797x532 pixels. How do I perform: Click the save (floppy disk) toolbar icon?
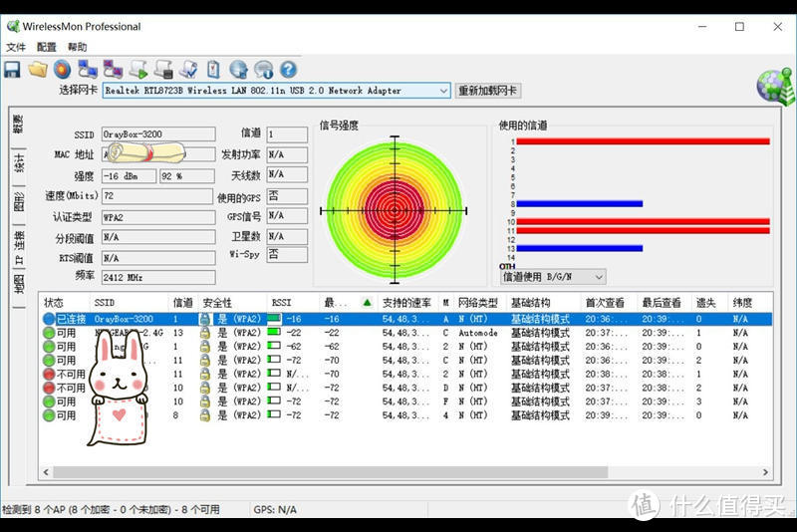coord(12,70)
